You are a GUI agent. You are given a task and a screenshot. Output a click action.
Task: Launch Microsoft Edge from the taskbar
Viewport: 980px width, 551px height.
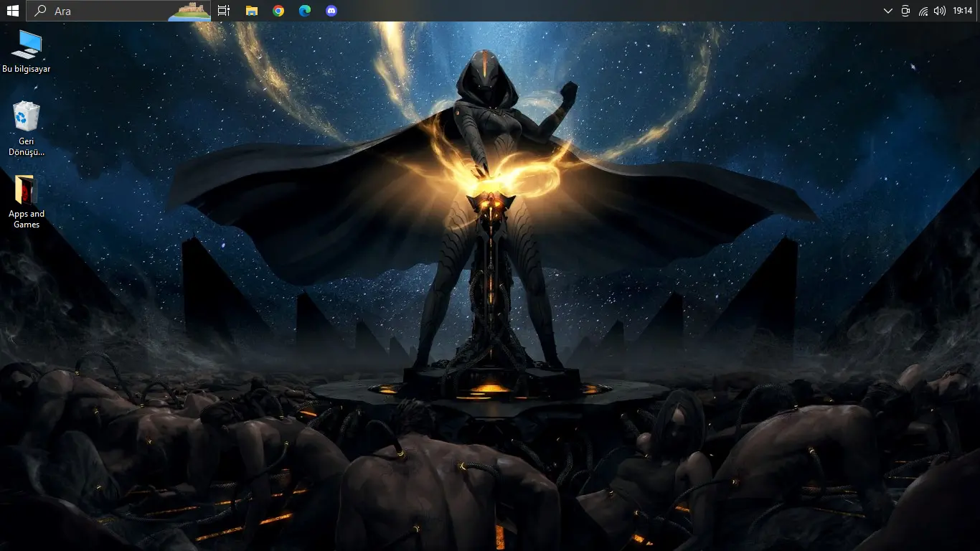click(x=305, y=11)
